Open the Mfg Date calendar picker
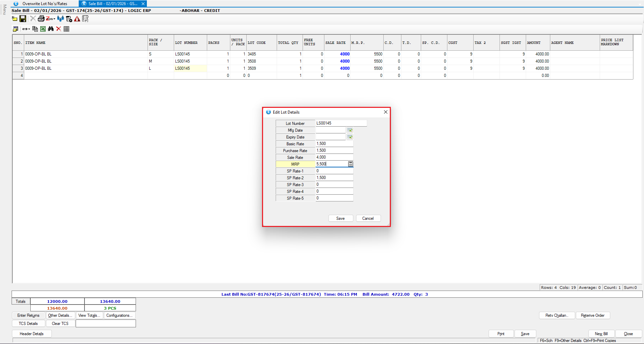The image size is (644, 344). (350, 130)
